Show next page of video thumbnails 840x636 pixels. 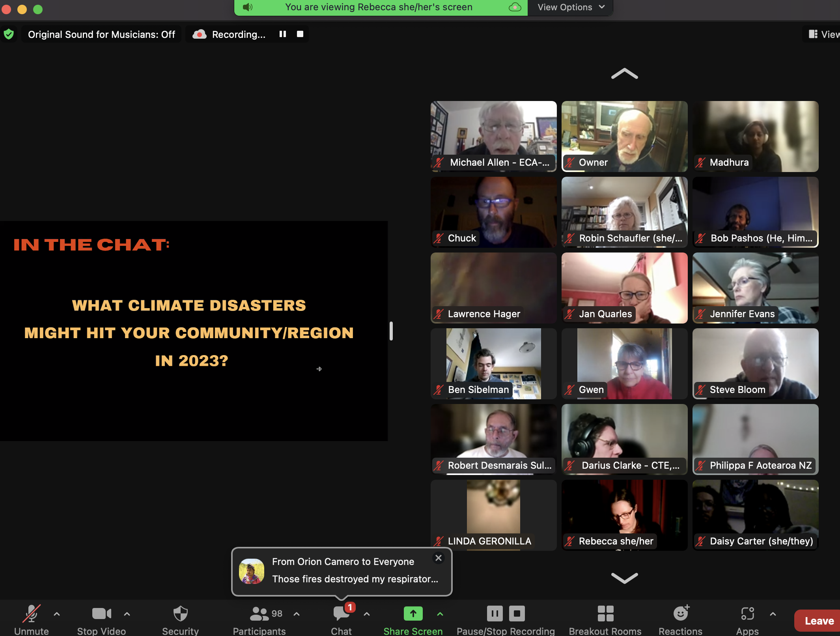[x=625, y=578]
